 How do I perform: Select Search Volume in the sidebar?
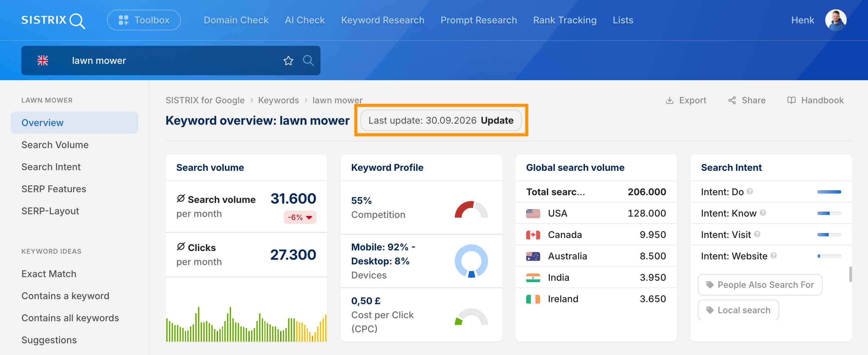pos(55,145)
